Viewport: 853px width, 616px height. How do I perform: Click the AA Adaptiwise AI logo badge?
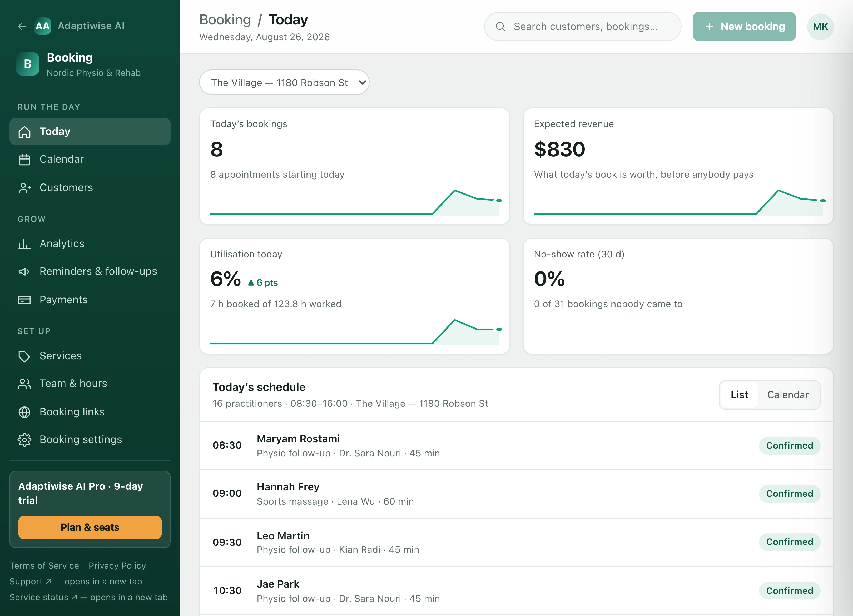pyautogui.click(x=42, y=26)
